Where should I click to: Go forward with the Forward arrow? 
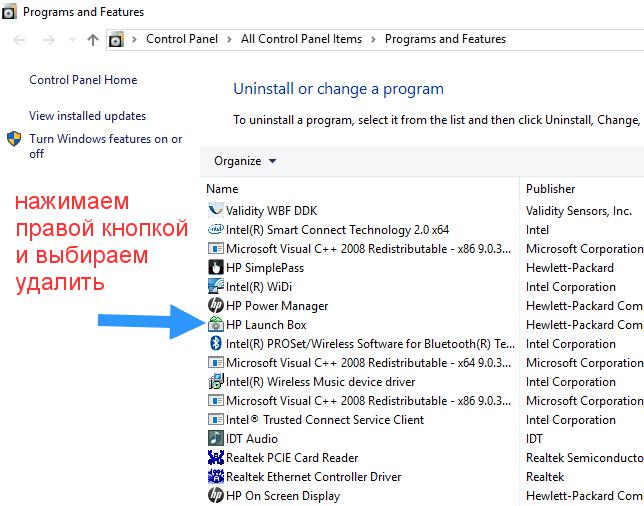[x=48, y=40]
